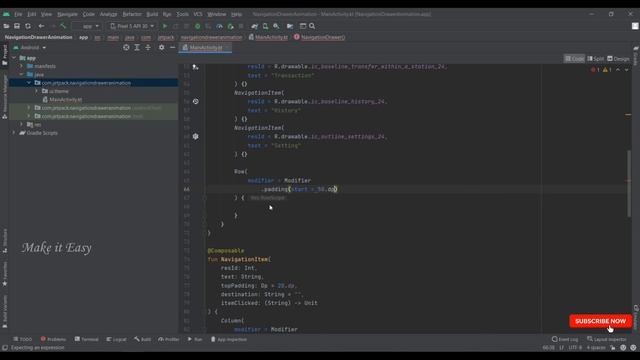Click the SUBSCRIBE NOW button

point(600,321)
